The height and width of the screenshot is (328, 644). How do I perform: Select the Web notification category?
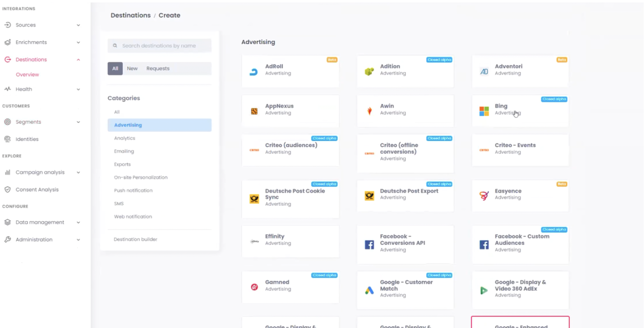click(x=133, y=217)
